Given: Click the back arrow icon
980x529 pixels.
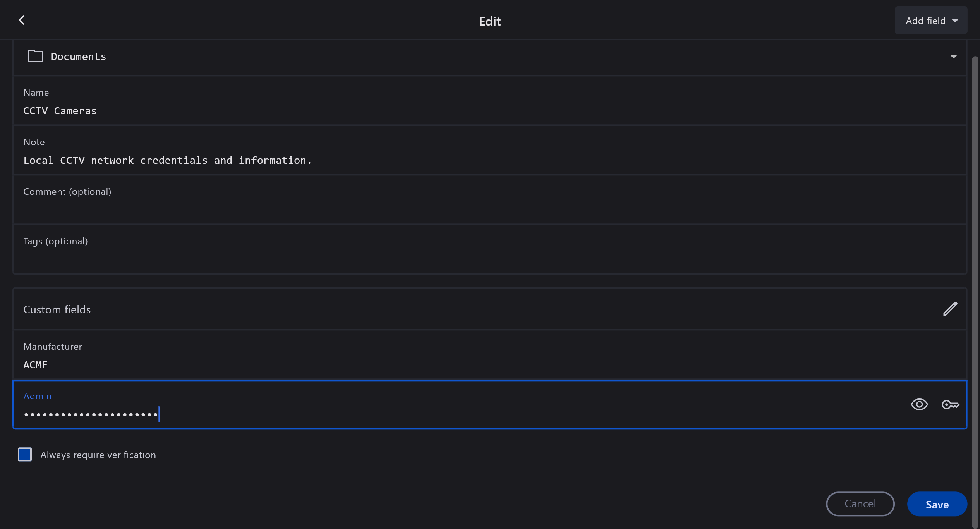Looking at the screenshot, I should point(22,20).
